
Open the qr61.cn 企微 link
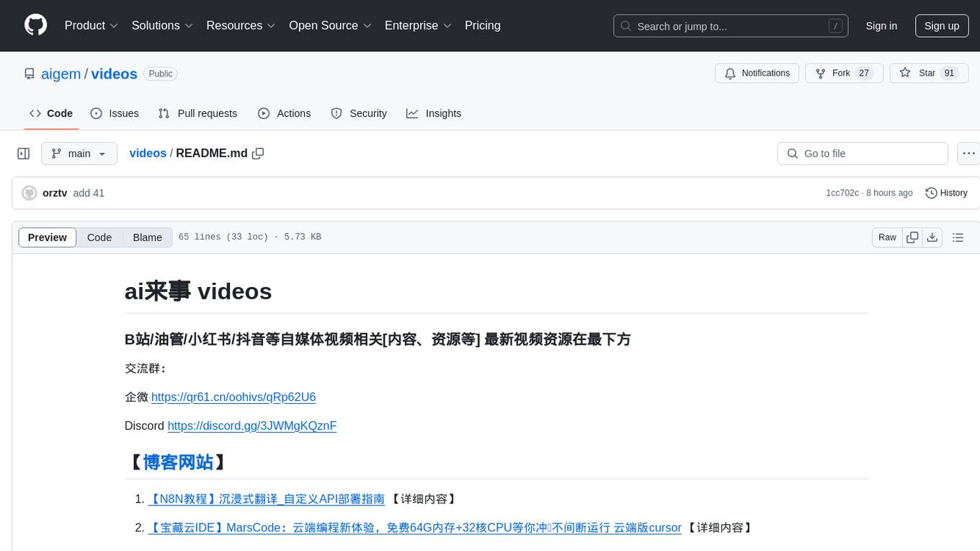point(233,397)
